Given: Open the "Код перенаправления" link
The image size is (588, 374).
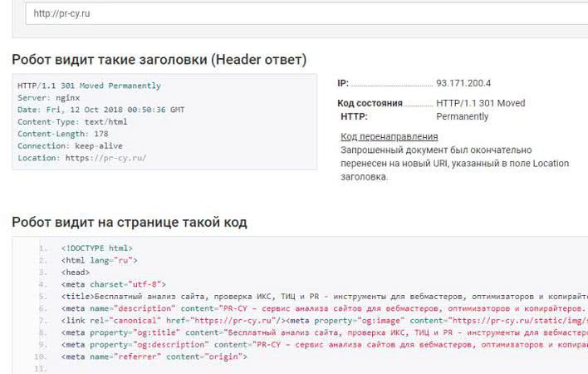Looking at the screenshot, I should pyautogui.click(x=389, y=136).
